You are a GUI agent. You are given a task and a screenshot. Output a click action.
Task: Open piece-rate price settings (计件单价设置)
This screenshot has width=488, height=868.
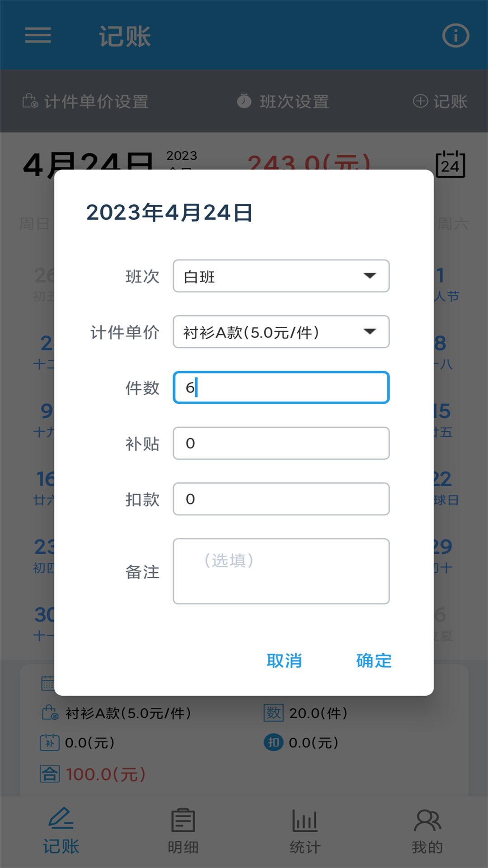(86, 101)
